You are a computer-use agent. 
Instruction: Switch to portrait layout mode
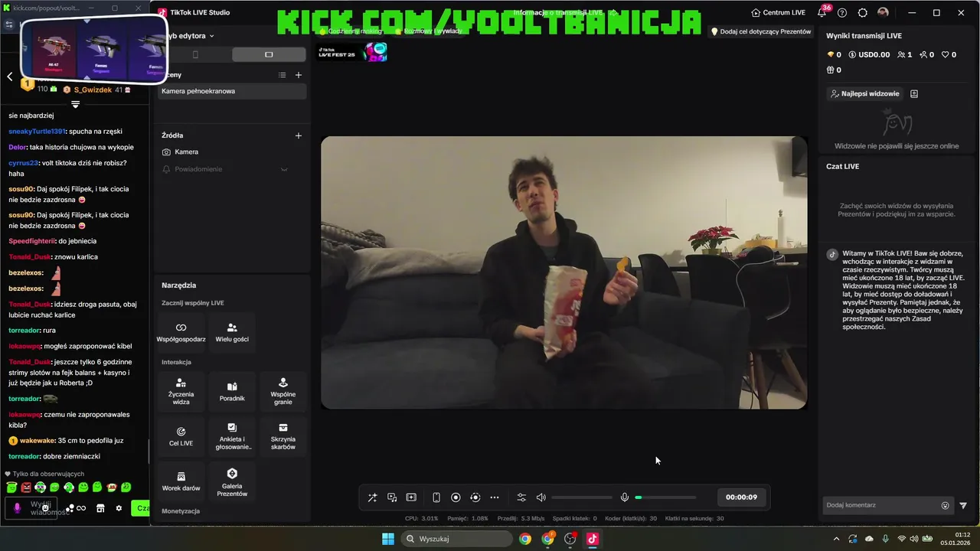[194, 54]
